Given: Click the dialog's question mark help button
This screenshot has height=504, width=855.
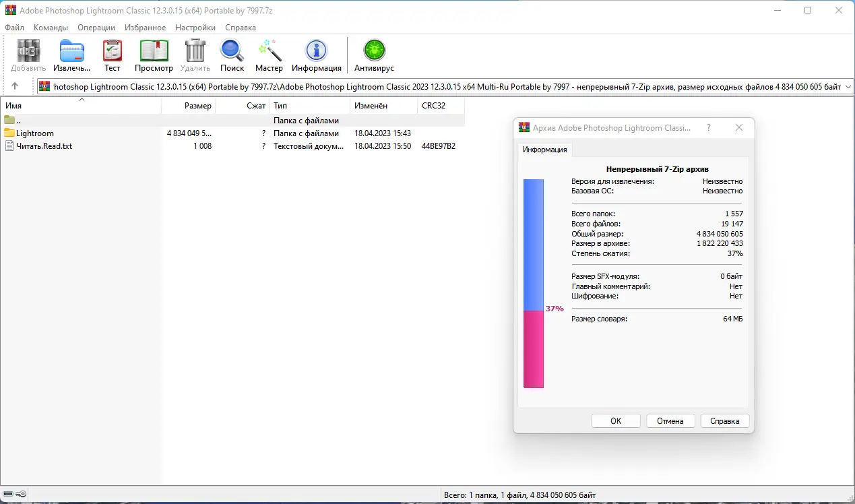Looking at the screenshot, I should point(708,127).
